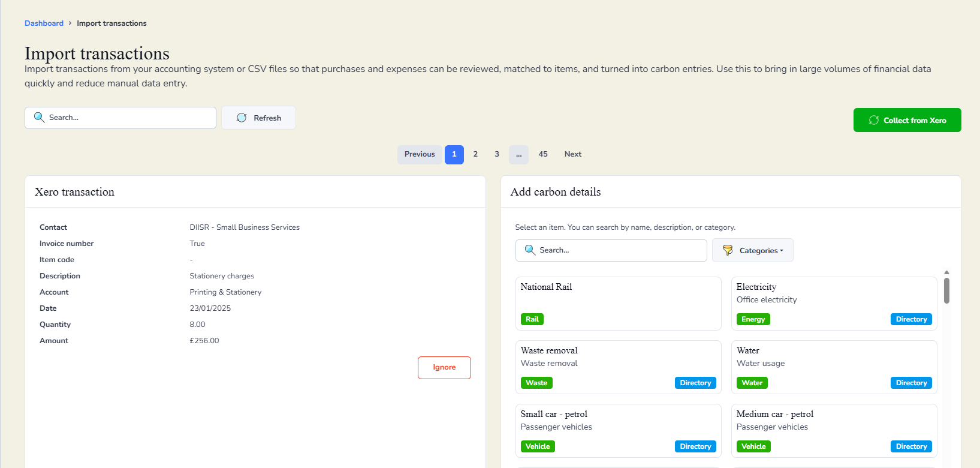The height and width of the screenshot is (468, 980).
Task: Click the Directory badge on Water card
Action: (911, 383)
